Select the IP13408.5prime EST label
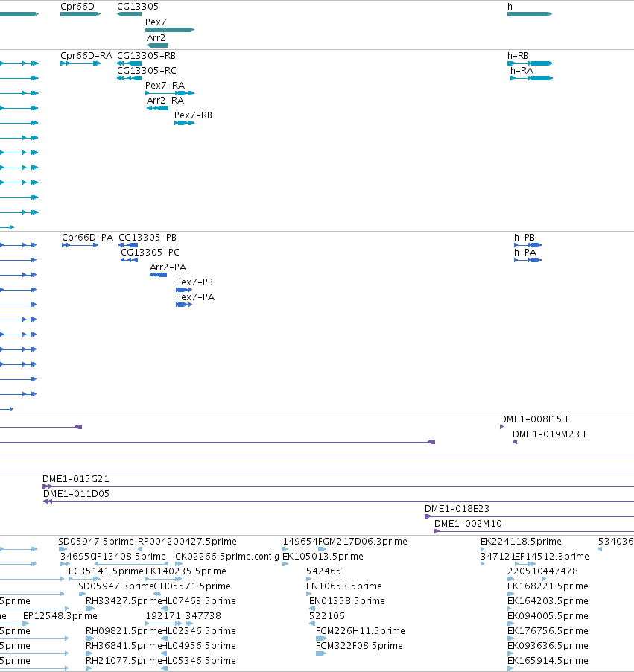Image resolution: width=634 pixels, height=672 pixels. click(x=130, y=557)
